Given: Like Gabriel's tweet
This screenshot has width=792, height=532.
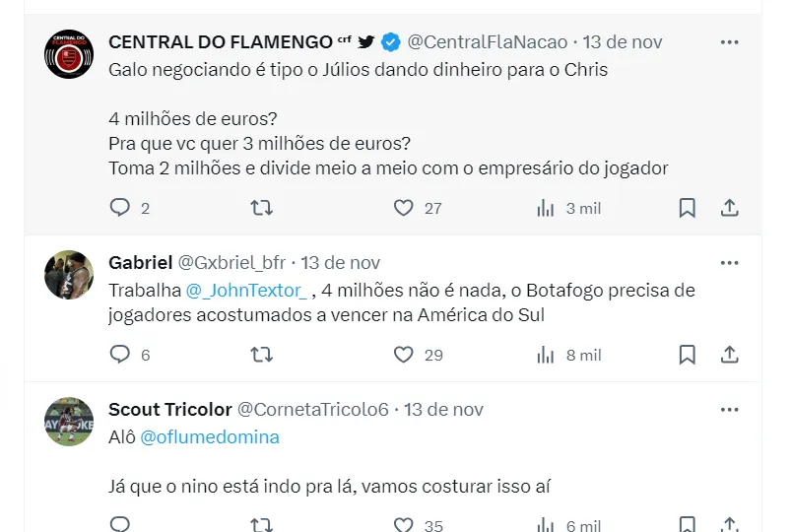Looking at the screenshot, I should 403,355.
